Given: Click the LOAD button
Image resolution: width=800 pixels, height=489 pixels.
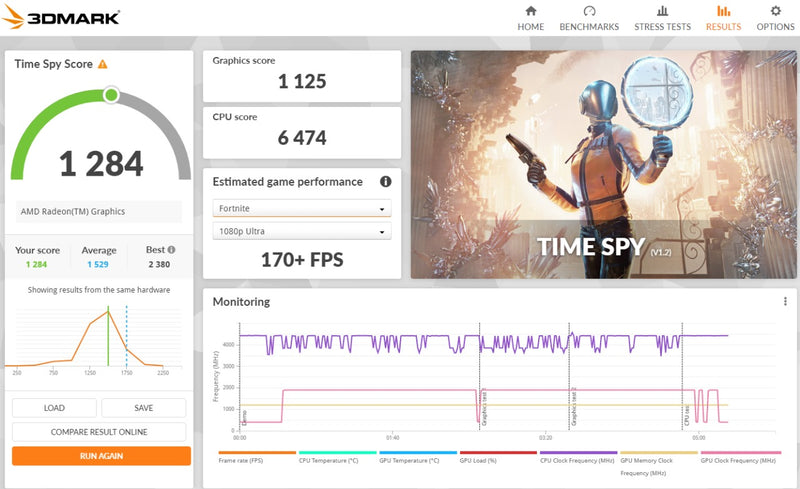Looking at the screenshot, I should click(54, 408).
